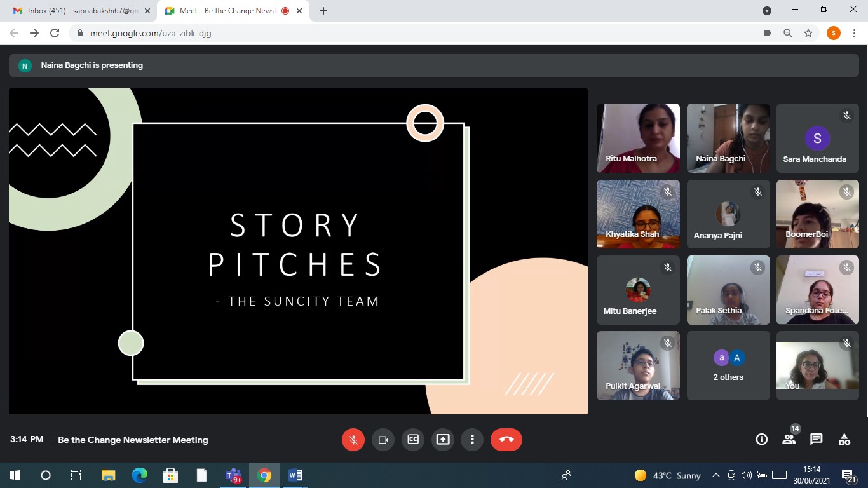The width and height of the screenshot is (868, 488).
Task: Open Cortana search circle on taskbar
Action: click(46, 475)
